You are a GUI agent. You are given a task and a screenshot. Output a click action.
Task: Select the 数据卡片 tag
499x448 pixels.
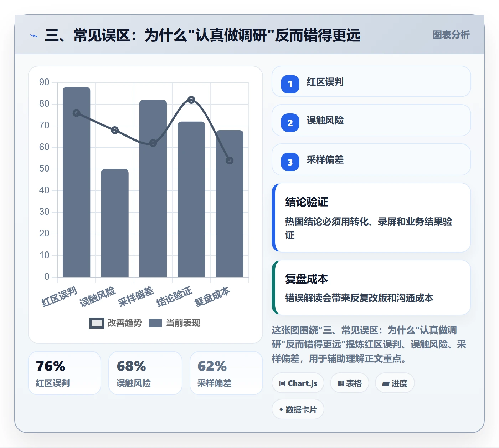298,409
